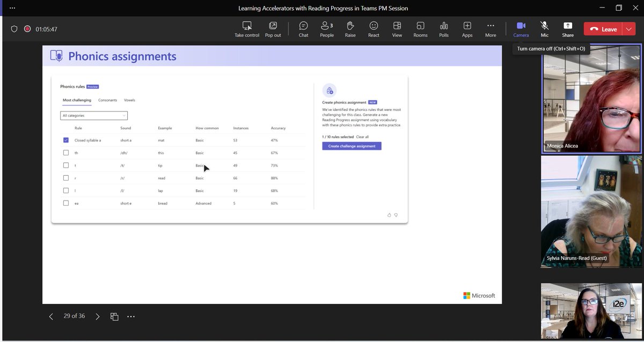The image size is (644, 342).
Task: Click How common column header
Action: coord(207,128)
